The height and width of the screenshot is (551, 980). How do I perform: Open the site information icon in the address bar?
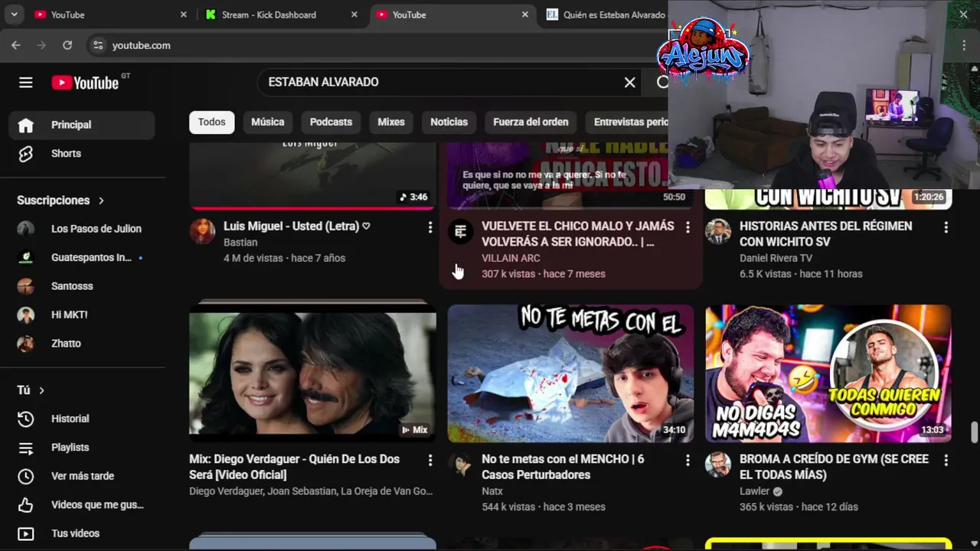[98, 45]
